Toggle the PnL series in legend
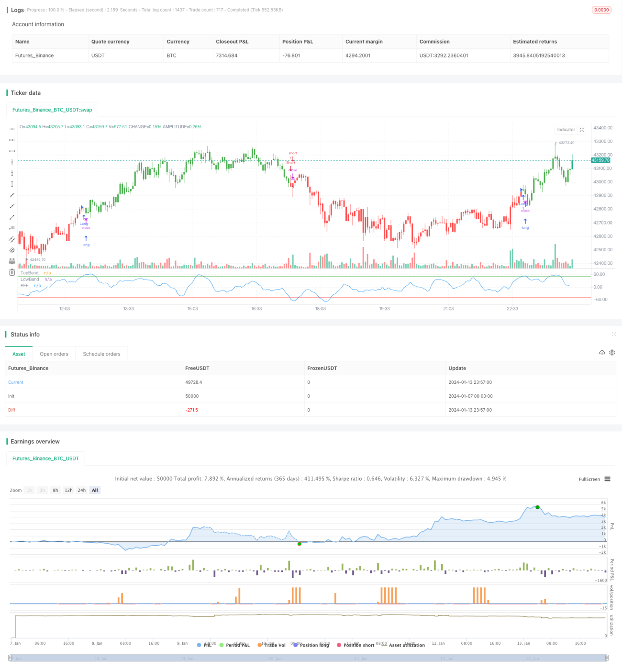 [204, 645]
